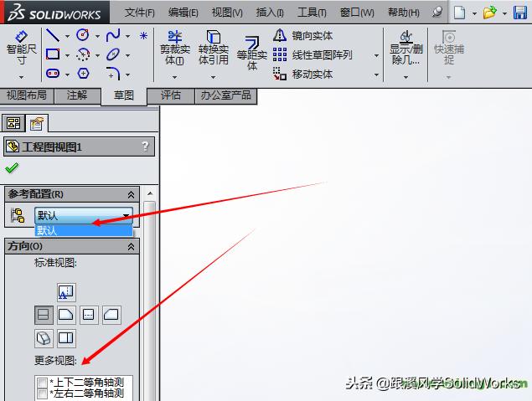
Task: Activate Convert Entities (转换实体引用) tool
Action: tap(213, 48)
